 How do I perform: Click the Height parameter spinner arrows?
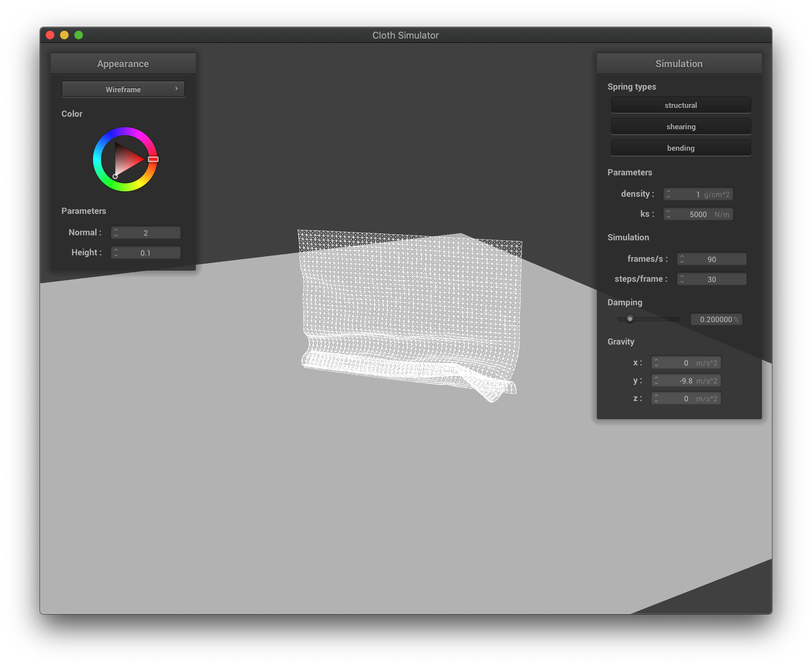(x=116, y=252)
